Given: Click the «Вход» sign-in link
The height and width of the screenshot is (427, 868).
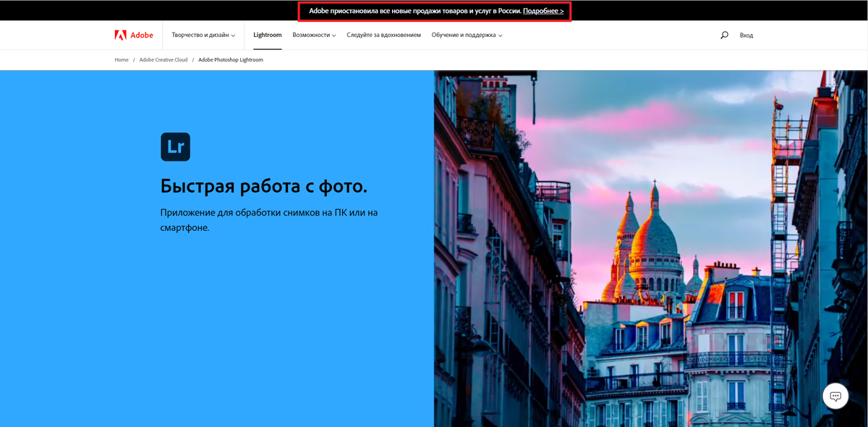Looking at the screenshot, I should point(746,34).
